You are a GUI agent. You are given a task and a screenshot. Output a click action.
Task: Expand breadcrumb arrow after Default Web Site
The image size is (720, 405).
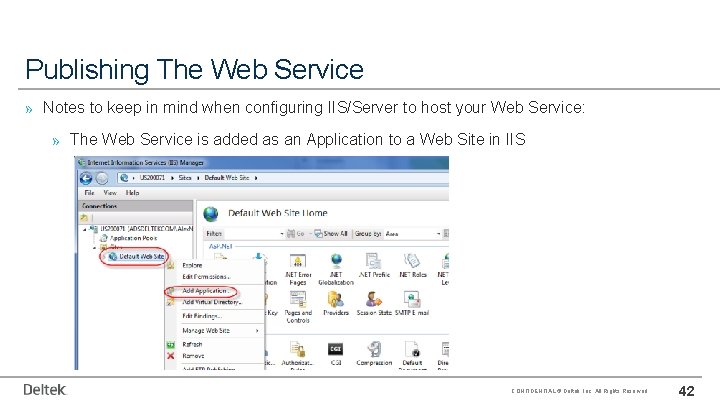256,178
